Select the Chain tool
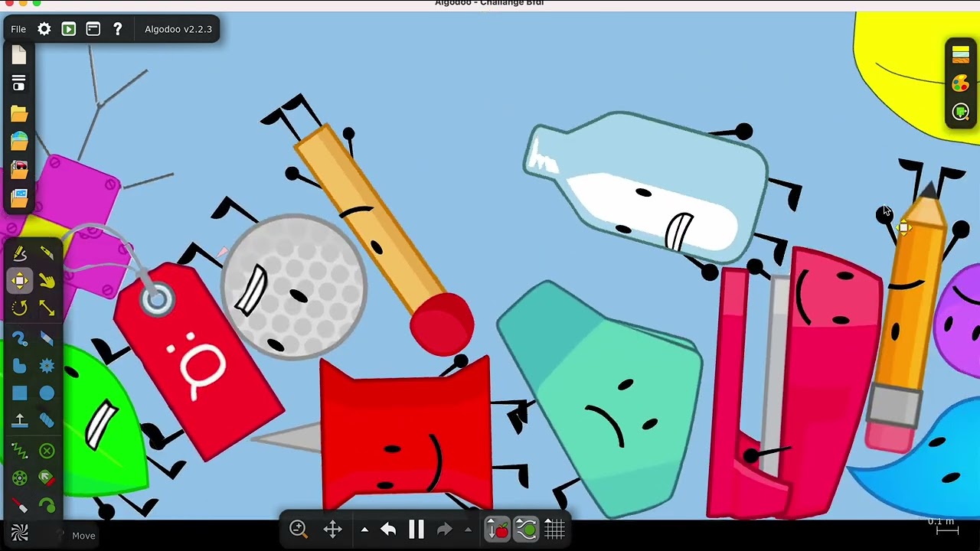This screenshot has height=551, width=980. pyautogui.click(x=47, y=421)
